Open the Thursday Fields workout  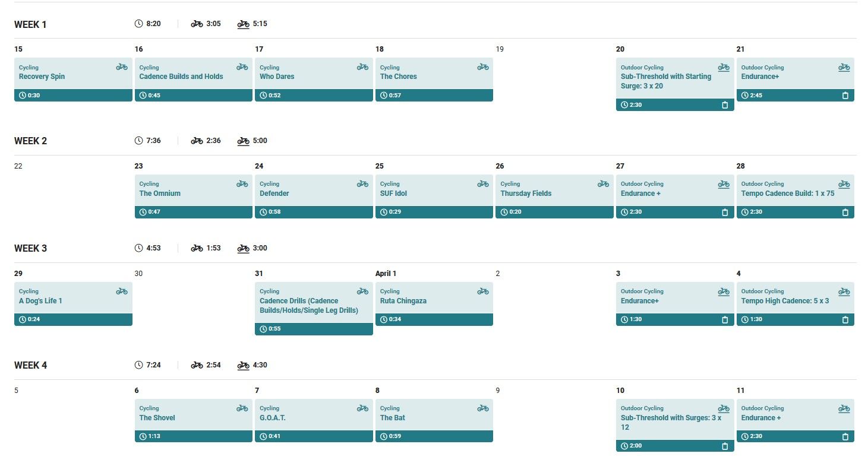(x=526, y=194)
